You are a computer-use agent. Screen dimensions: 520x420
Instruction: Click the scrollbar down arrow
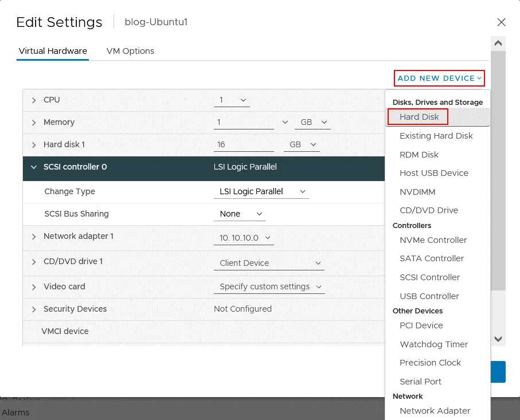(x=498, y=339)
